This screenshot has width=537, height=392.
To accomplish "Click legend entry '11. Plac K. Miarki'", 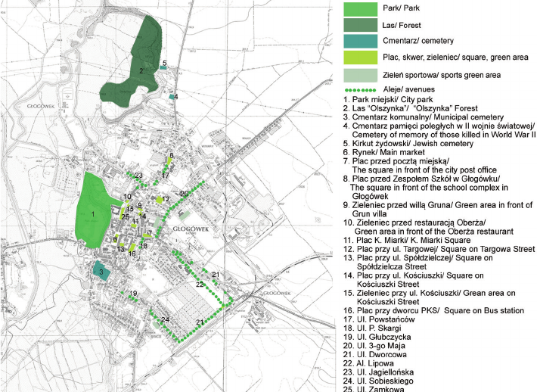I will [407, 240].
